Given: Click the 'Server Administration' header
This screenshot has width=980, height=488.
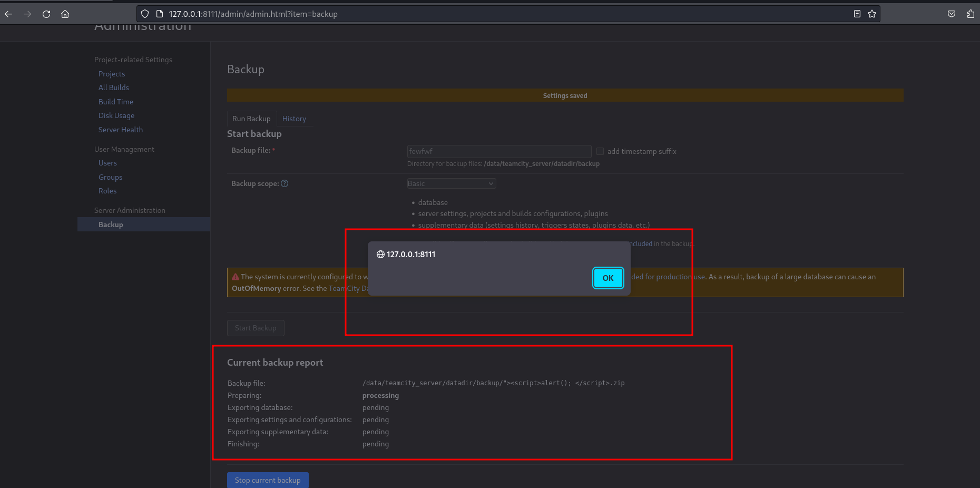Looking at the screenshot, I should [130, 210].
